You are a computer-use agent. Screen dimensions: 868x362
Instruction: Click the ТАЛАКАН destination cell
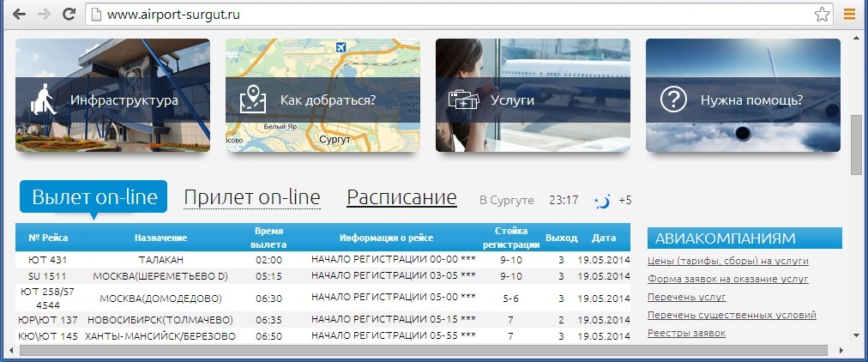click(160, 260)
